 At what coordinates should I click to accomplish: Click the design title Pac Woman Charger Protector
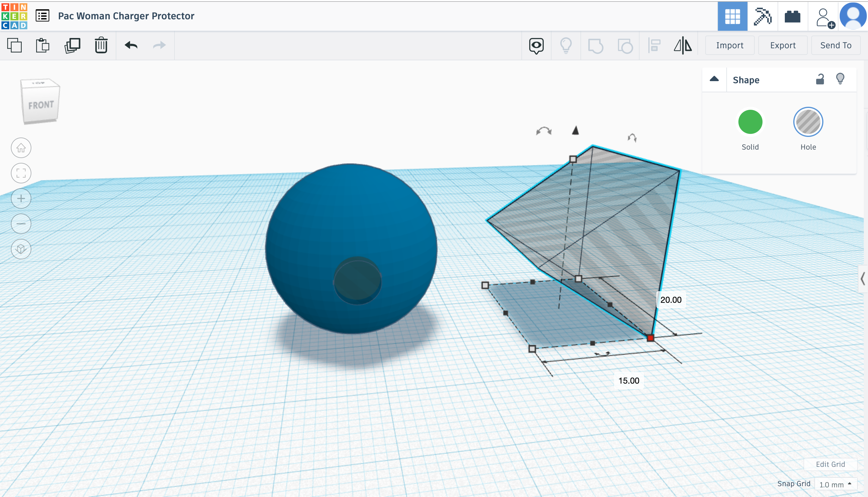[126, 16]
